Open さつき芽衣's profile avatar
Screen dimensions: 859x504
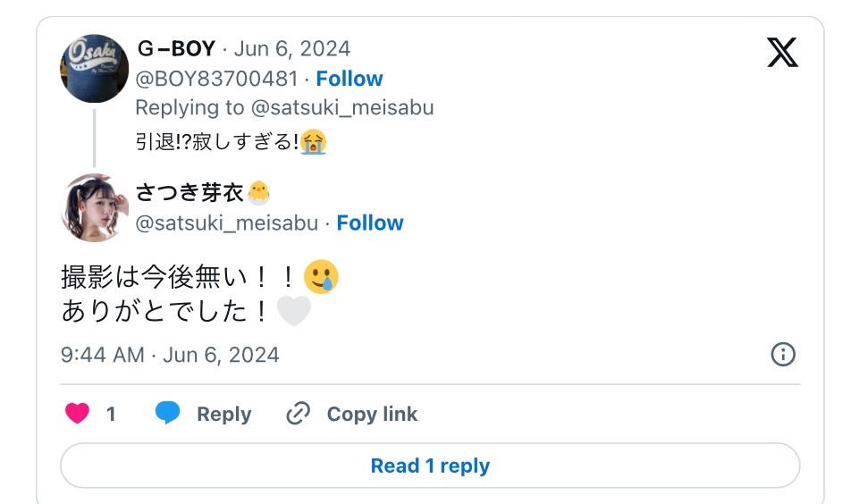pyautogui.click(x=94, y=207)
